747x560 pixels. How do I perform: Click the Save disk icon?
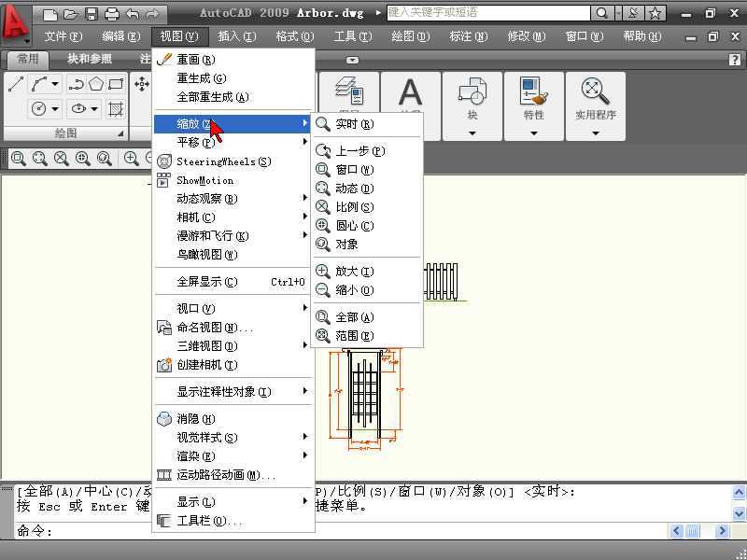(x=91, y=14)
